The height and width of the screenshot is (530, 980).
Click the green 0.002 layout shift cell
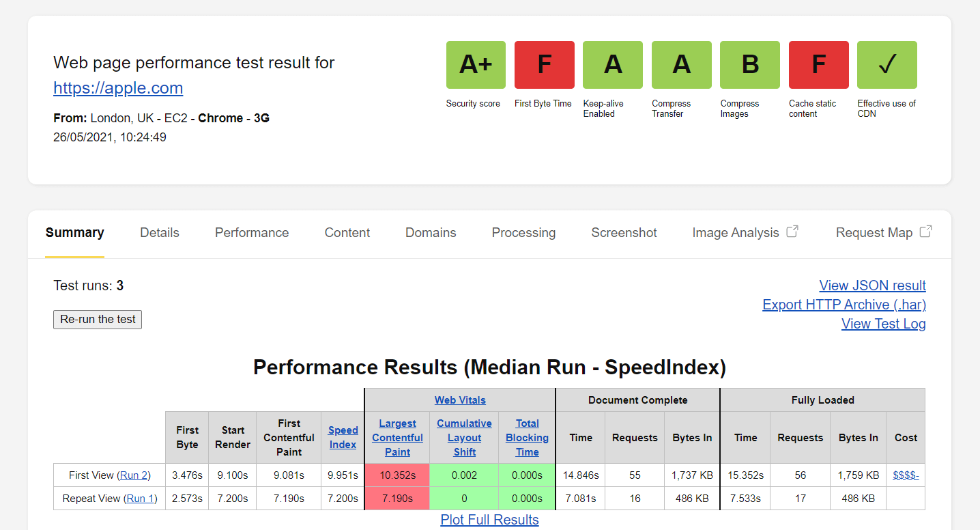[464, 475]
